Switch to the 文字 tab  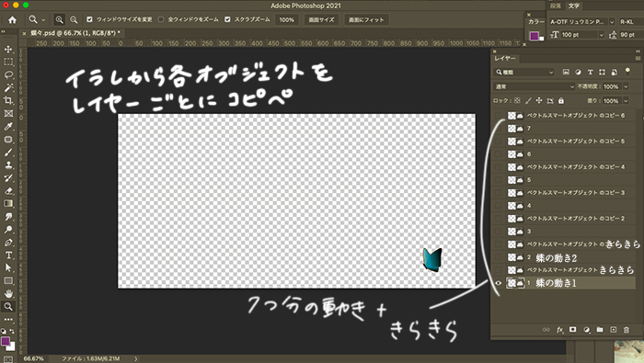click(574, 6)
